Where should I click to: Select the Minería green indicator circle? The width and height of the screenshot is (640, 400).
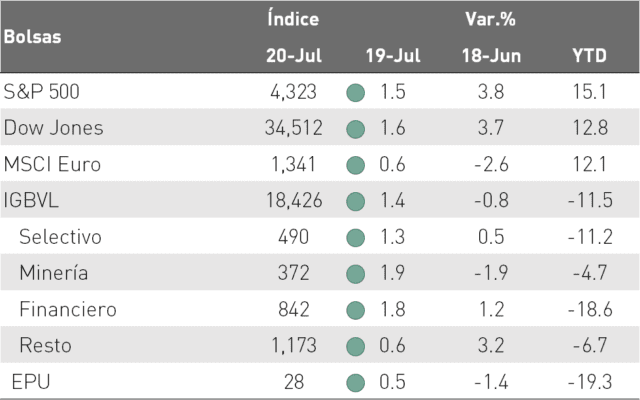coord(355,274)
